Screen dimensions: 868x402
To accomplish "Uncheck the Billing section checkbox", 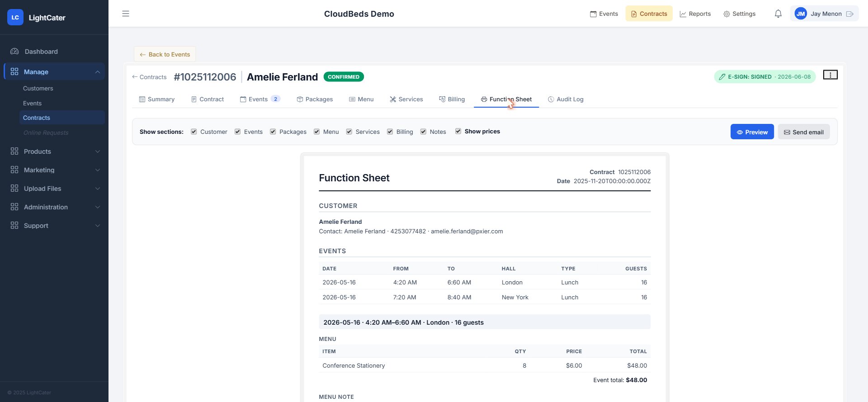I will point(390,132).
